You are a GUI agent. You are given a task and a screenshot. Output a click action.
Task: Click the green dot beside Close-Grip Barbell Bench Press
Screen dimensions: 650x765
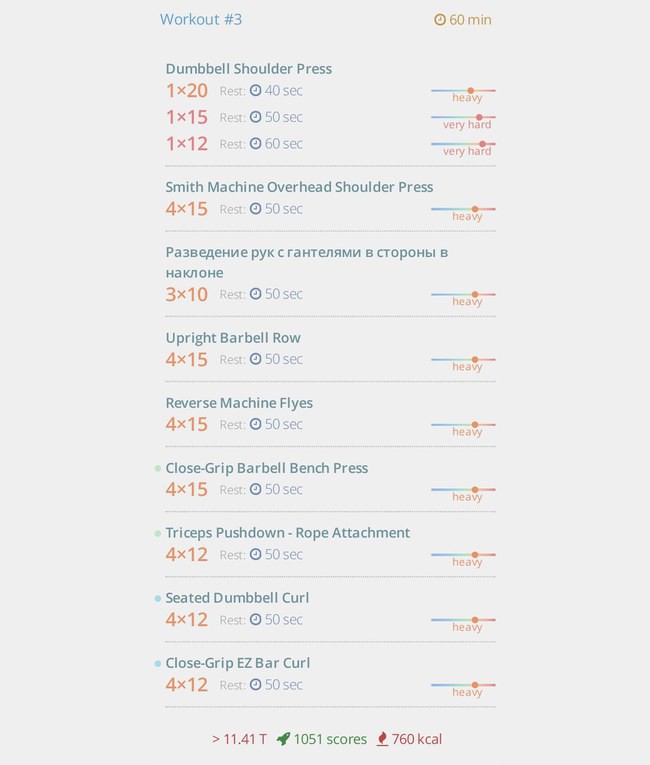tap(158, 468)
